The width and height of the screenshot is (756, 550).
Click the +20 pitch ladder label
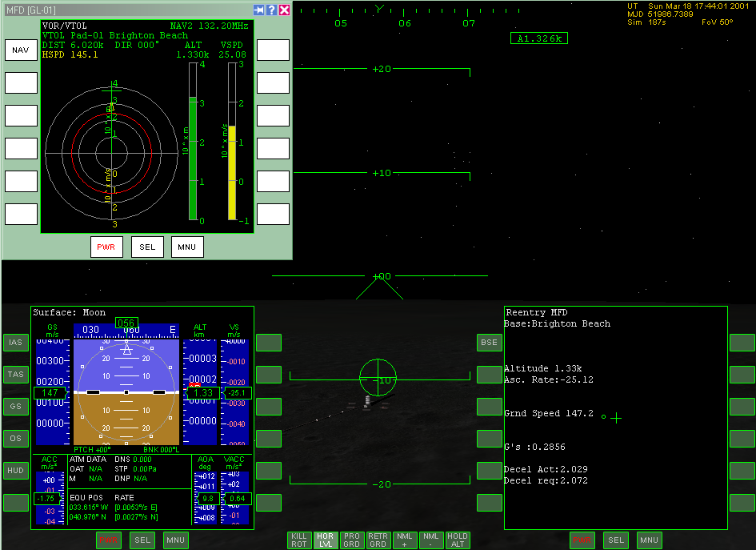pyautogui.click(x=382, y=69)
